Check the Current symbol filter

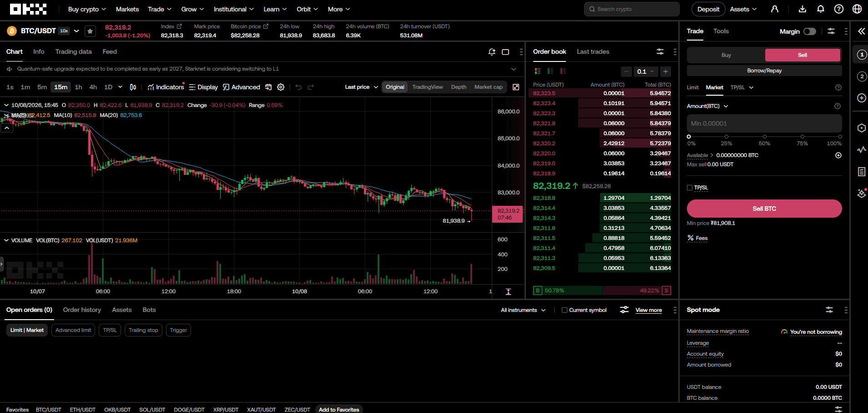click(565, 310)
